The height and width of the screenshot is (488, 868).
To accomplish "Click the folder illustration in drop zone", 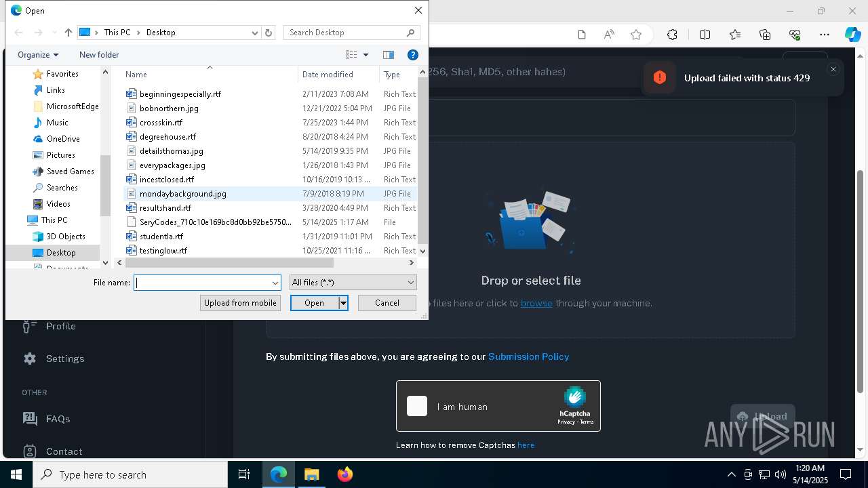I will (530, 222).
